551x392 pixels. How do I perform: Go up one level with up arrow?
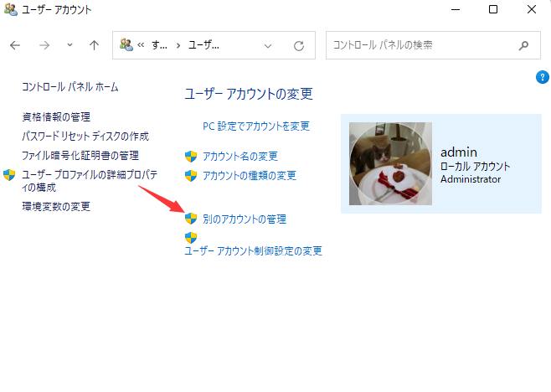click(94, 45)
